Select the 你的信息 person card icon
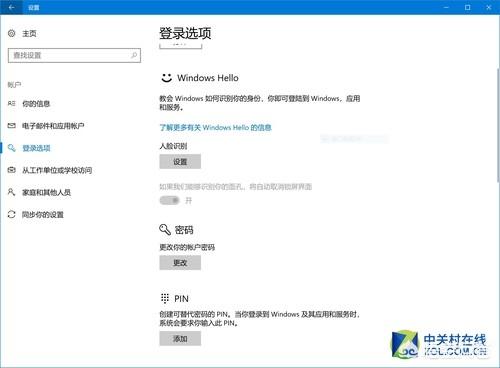 click(x=12, y=104)
